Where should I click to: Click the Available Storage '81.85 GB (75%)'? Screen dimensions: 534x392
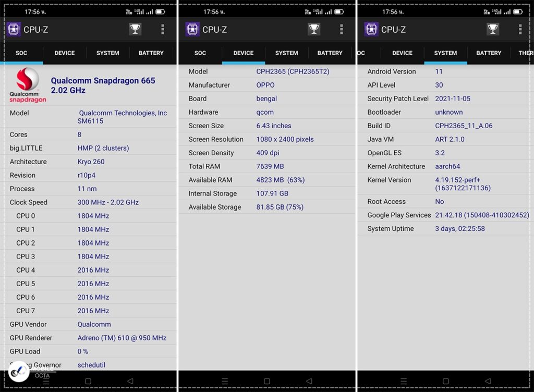280,207
